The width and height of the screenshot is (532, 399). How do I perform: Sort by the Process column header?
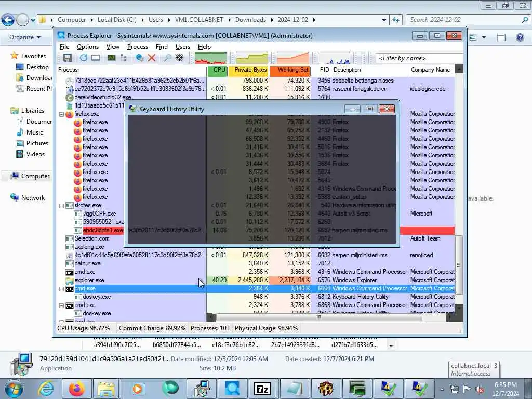tap(131, 70)
